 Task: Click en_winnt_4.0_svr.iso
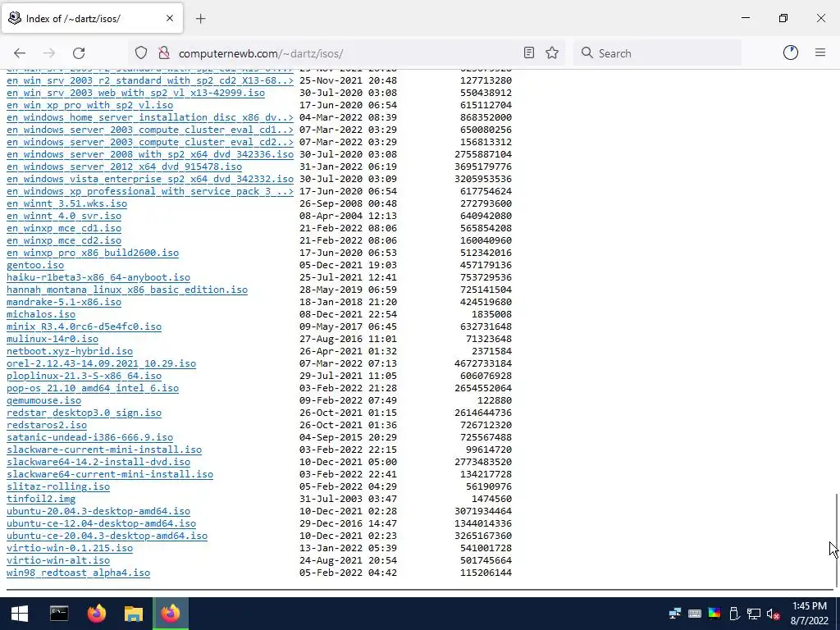tap(64, 216)
